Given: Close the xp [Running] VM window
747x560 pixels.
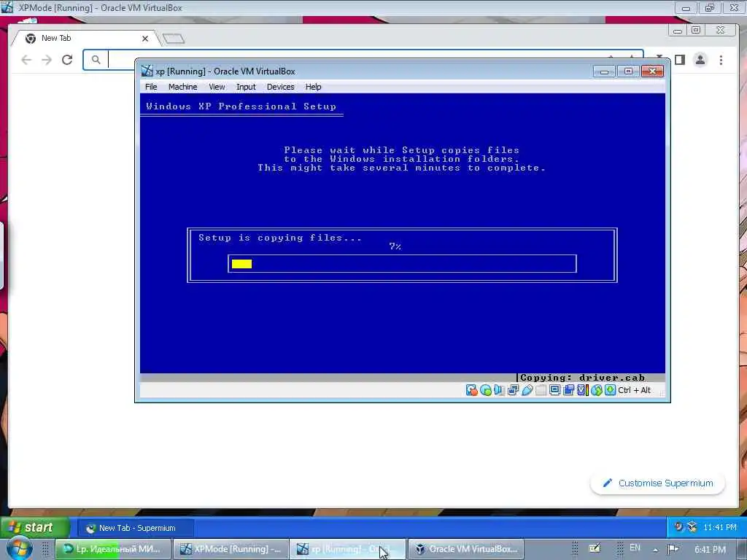Looking at the screenshot, I should (x=652, y=71).
